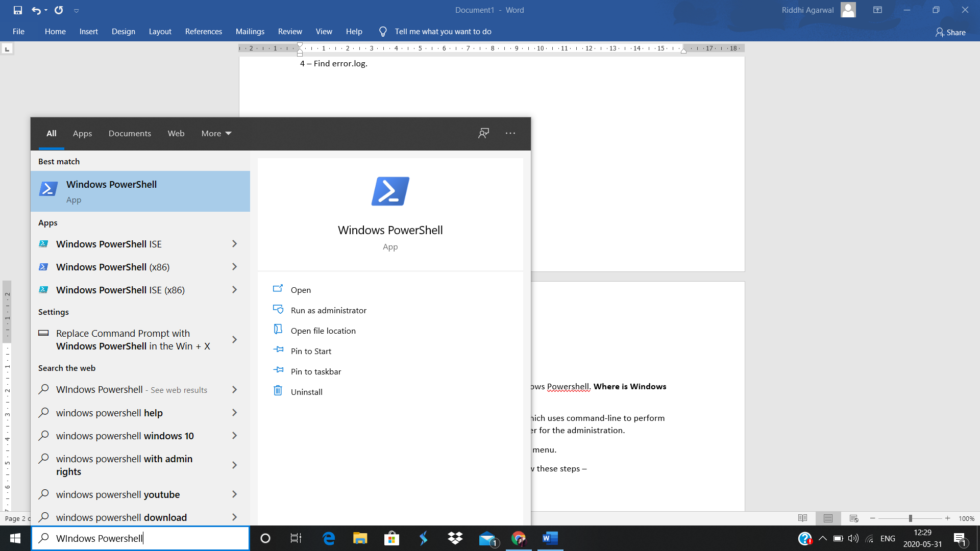Click the tab selector at the ruler corner
This screenshot has width=980, height=551.
click(x=7, y=49)
